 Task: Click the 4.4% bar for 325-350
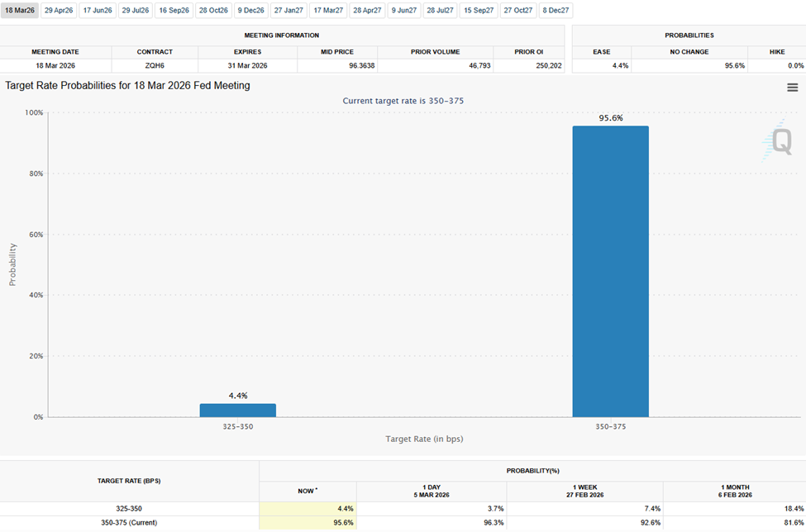click(239, 408)
